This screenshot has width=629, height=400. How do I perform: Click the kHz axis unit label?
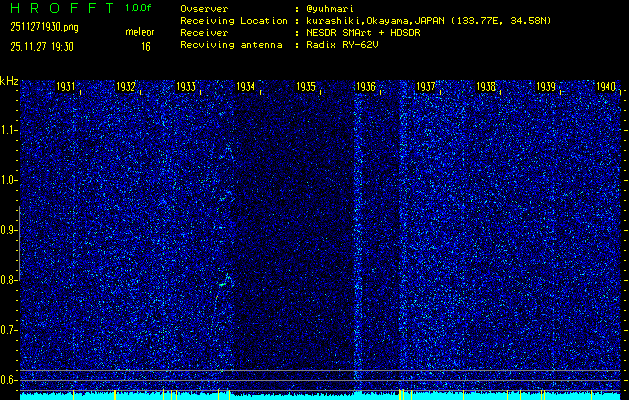[9, 81]
